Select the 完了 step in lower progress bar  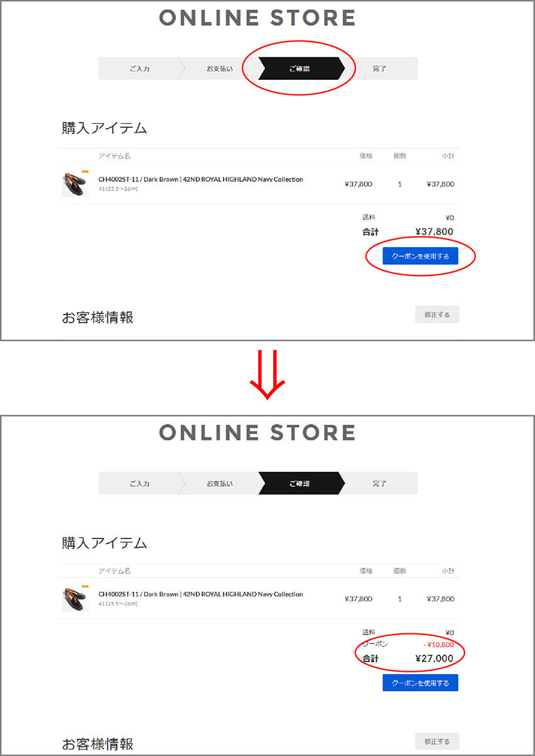(x=380, y=484)
